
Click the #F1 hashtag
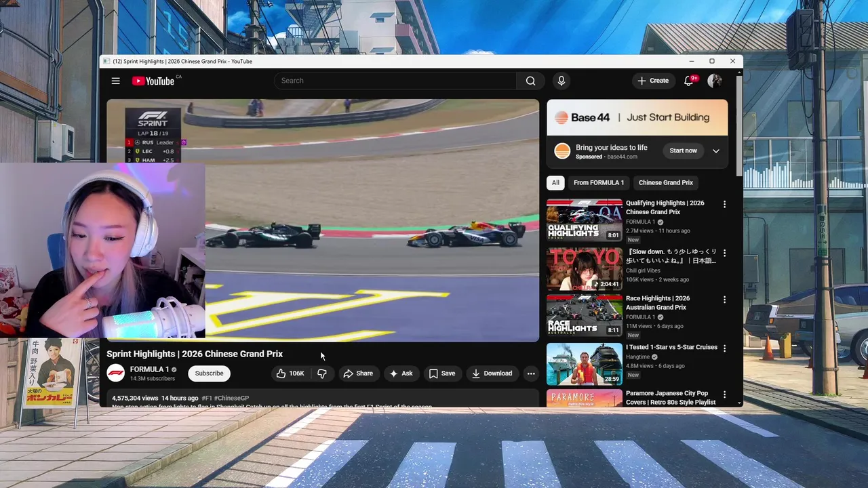(x=207, y=399)
